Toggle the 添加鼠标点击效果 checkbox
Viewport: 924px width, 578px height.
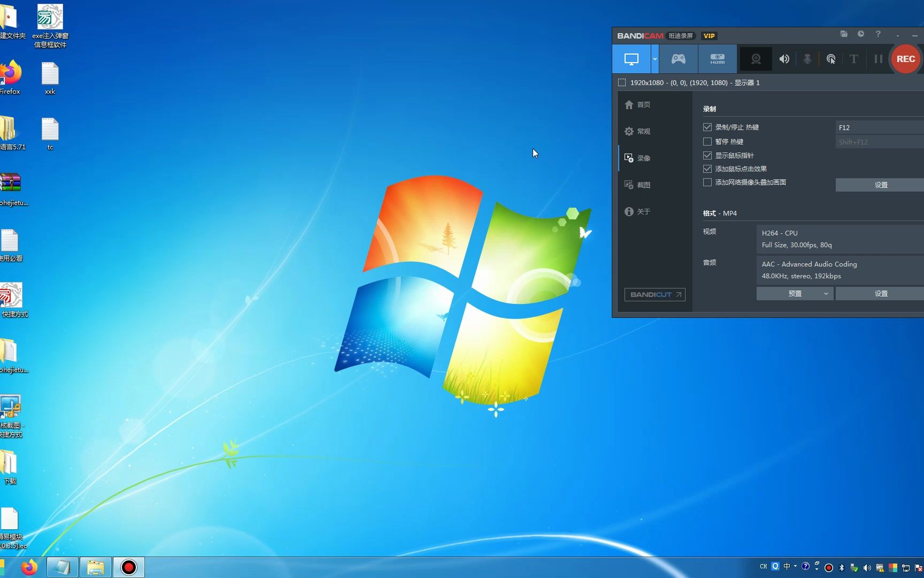tap(707, 169)
